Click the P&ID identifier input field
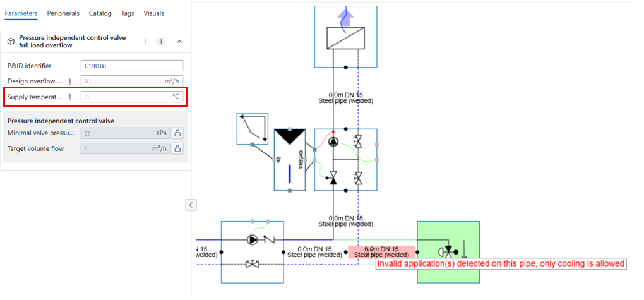This screenshot has height=300, width=644. point(132,66)
